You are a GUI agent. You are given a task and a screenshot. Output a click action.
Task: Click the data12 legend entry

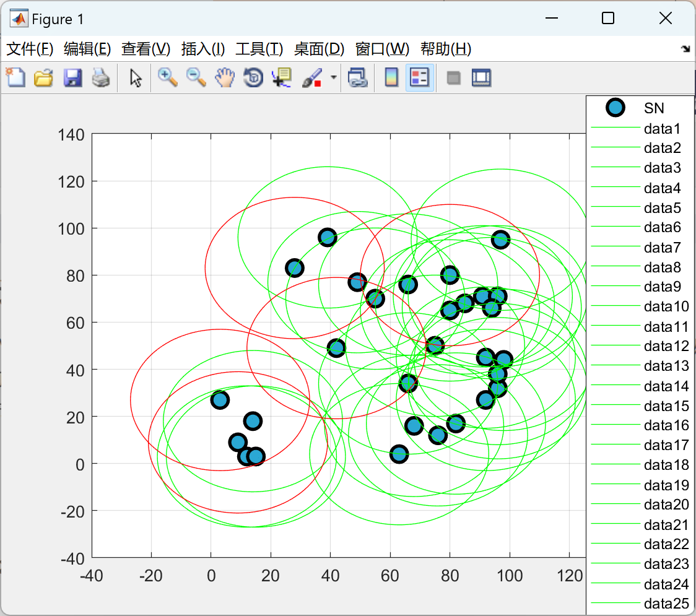point(666,345)
